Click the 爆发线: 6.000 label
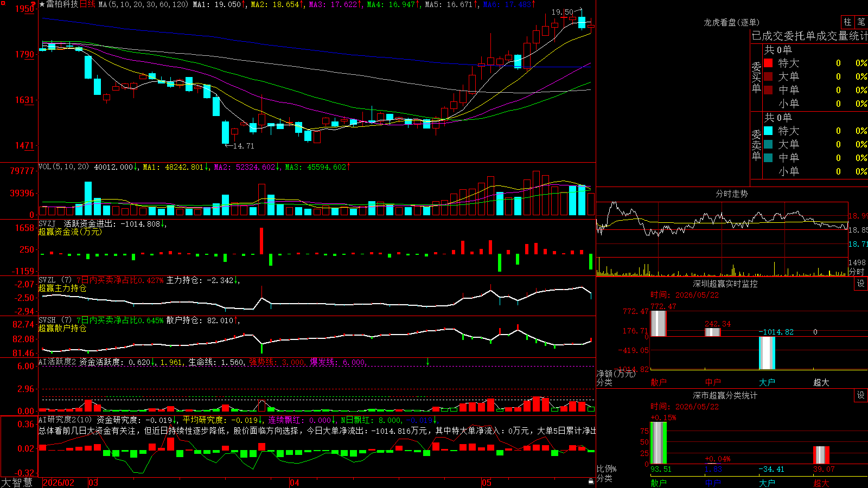Screen dimensions: 868x488 tap(337, 362)
